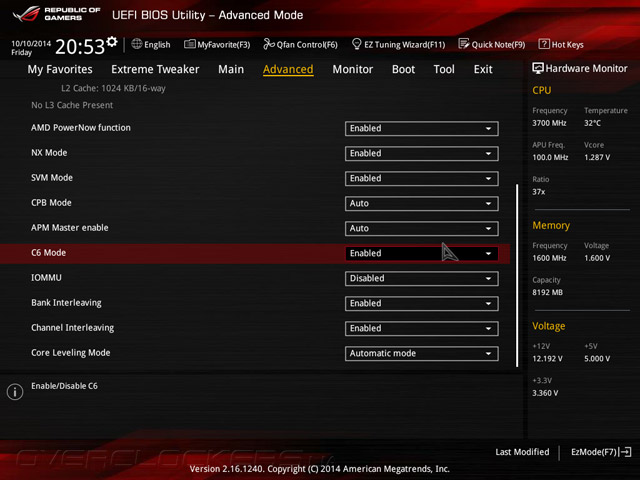640x480 pixels.
Task: Click the CPU temperature 32°C value
Action: click(x=592, y=123)
